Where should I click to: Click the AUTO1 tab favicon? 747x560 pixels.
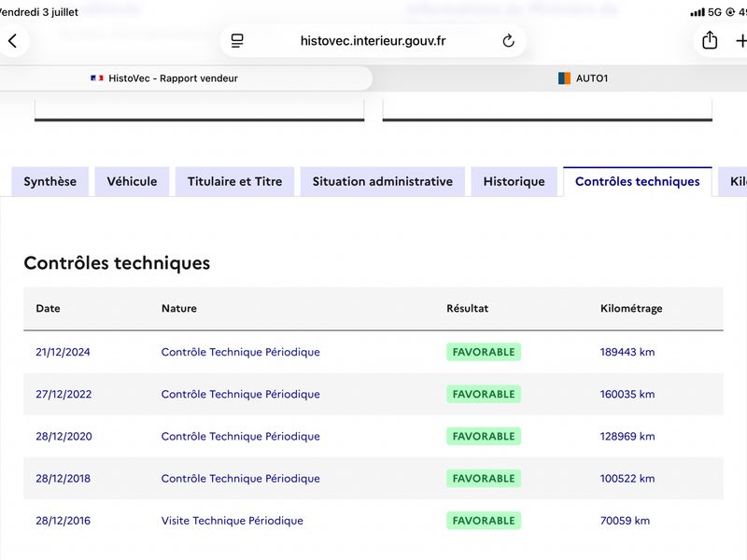point(564,78)
